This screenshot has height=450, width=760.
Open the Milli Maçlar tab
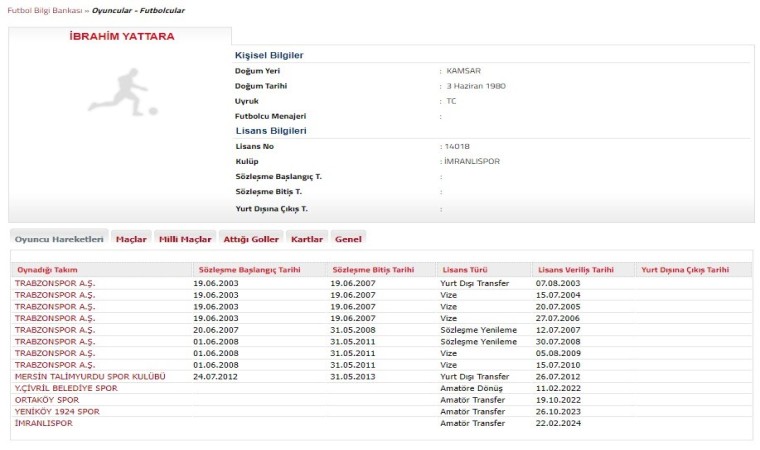(x=185, y=239)
